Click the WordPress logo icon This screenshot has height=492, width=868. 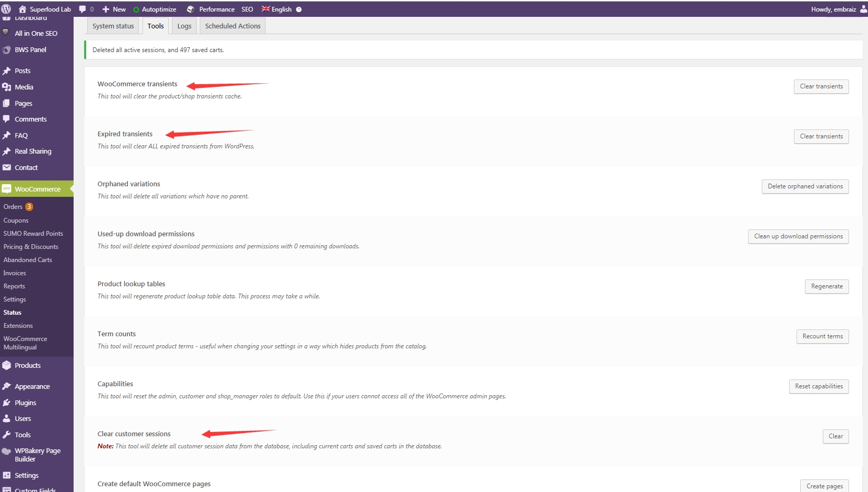point(6,9)
